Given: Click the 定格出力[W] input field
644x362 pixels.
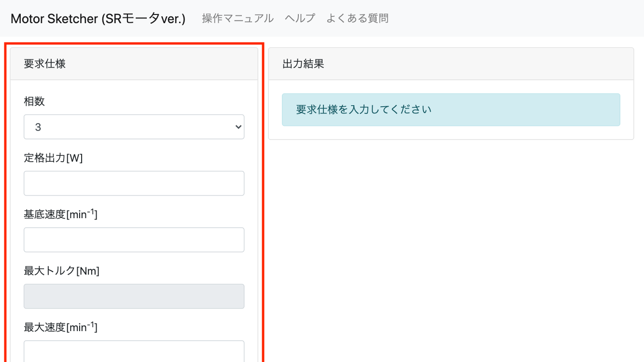Looking at the screenshot, I should [134, 183].
